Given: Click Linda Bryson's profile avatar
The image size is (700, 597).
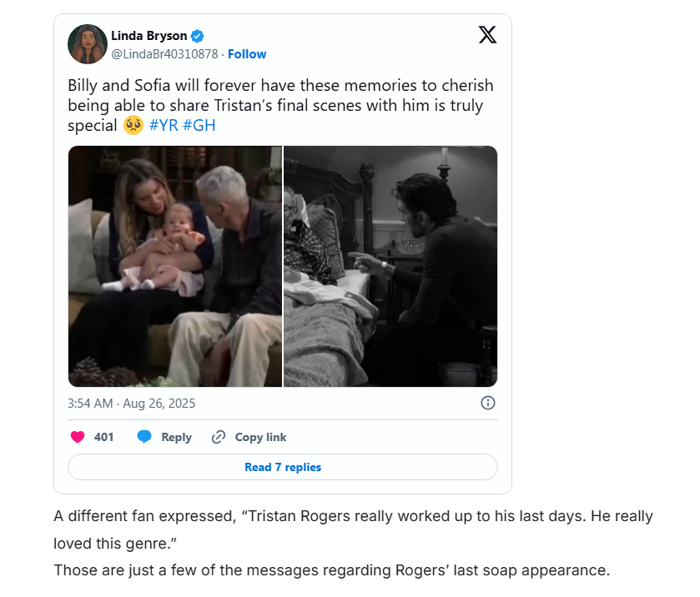Looking at the screenshot, I should pos(87,44).
